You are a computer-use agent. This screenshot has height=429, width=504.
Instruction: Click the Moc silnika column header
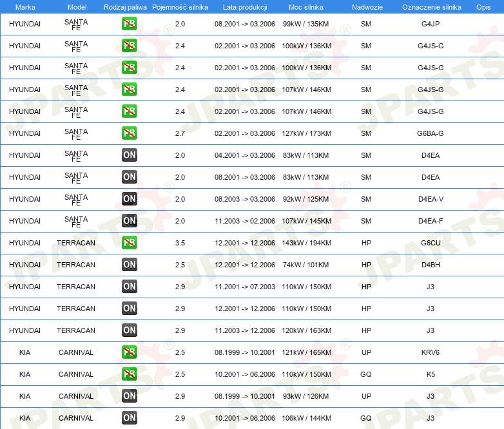pyautogui.click(x=306, y=7)
